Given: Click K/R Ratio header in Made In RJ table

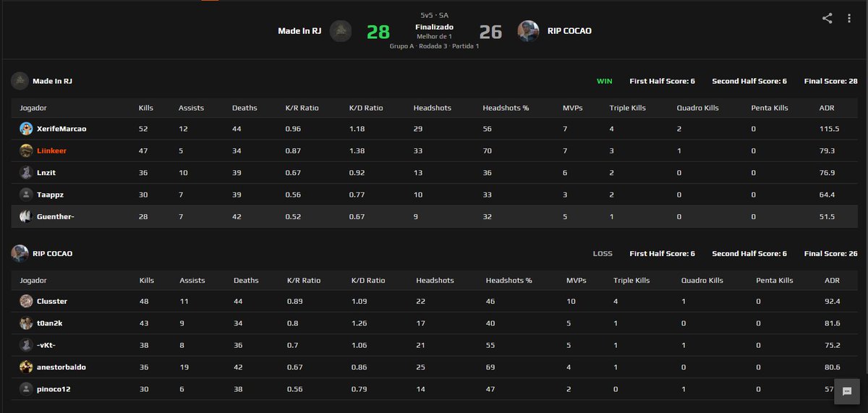Looking at the screenshot, I should pyautogui.click(x=302, y=108).
